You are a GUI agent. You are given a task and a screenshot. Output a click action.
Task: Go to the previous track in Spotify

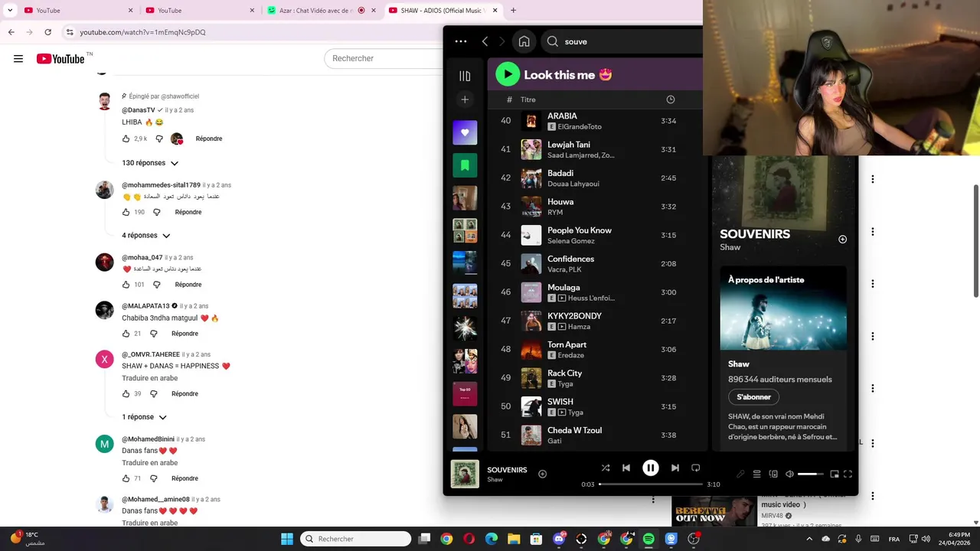pyautogui.click(x=626, y=468)
